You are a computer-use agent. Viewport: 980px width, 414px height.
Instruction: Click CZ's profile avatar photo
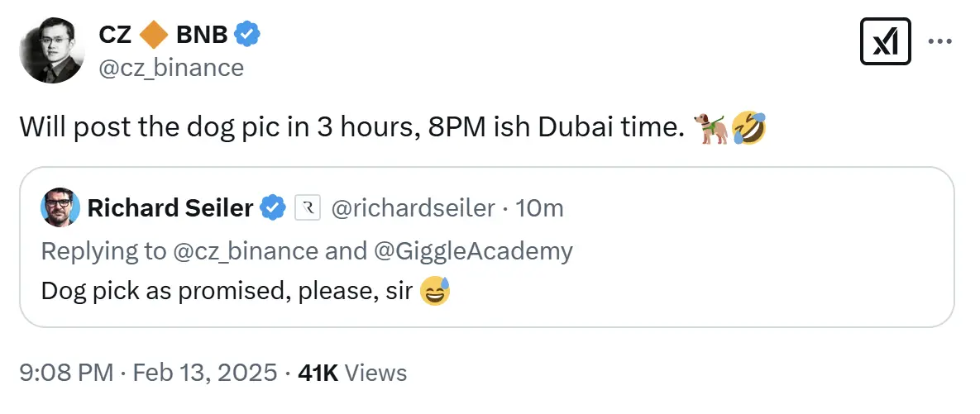51,50
